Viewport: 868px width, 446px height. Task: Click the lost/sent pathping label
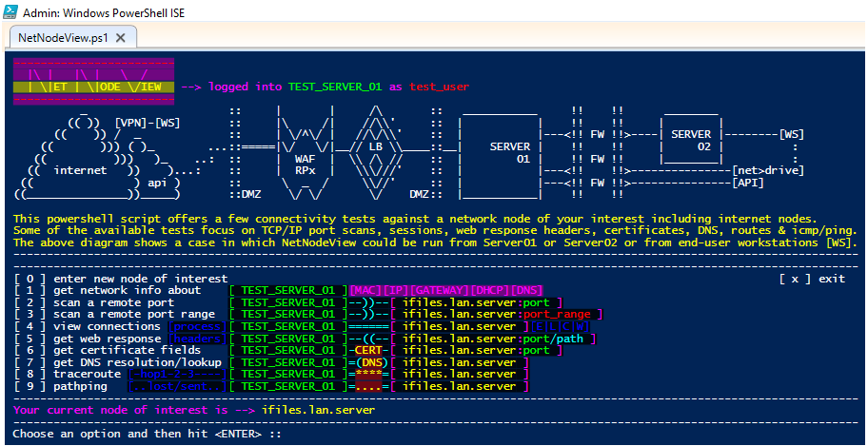coord(177,386)
